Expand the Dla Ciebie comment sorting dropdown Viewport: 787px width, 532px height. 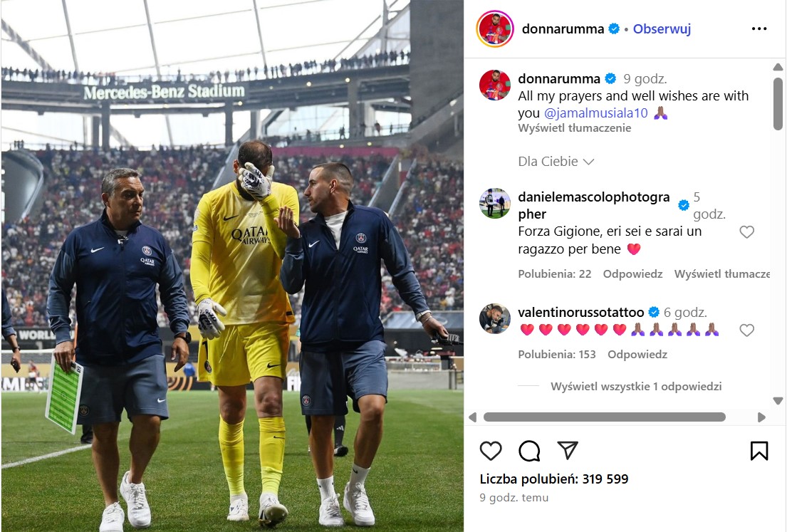[x=556, y=162]
